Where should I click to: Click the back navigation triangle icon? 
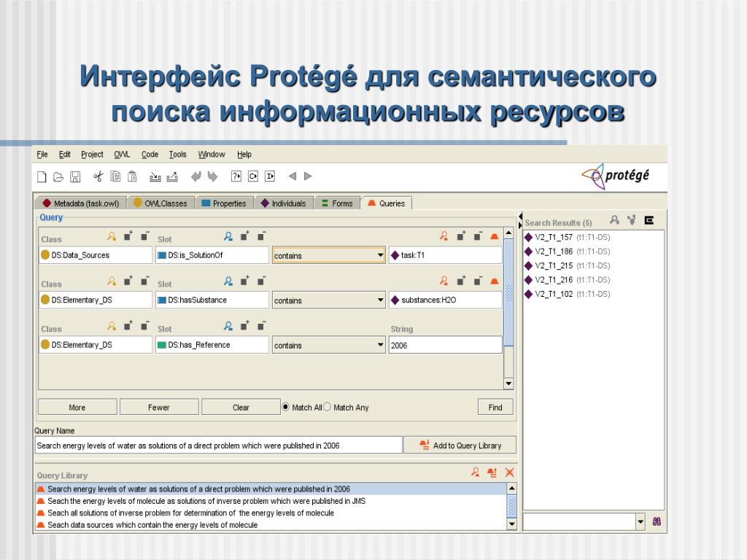293,176
